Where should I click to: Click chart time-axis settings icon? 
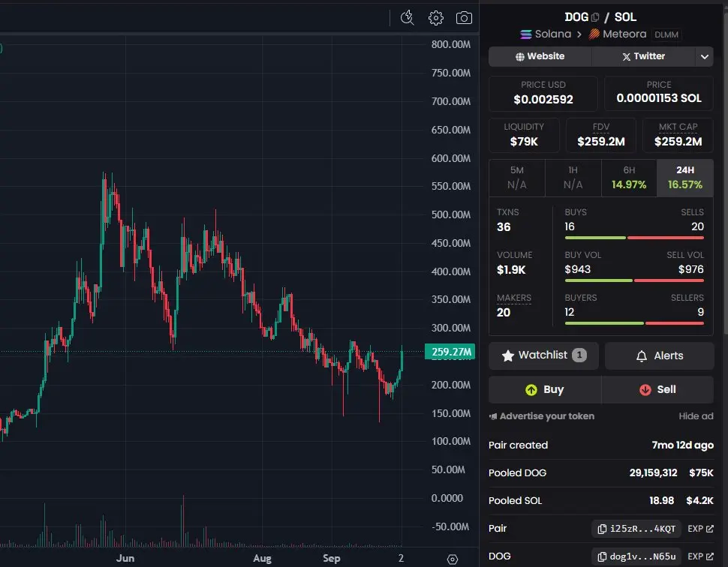pos(453,559)
